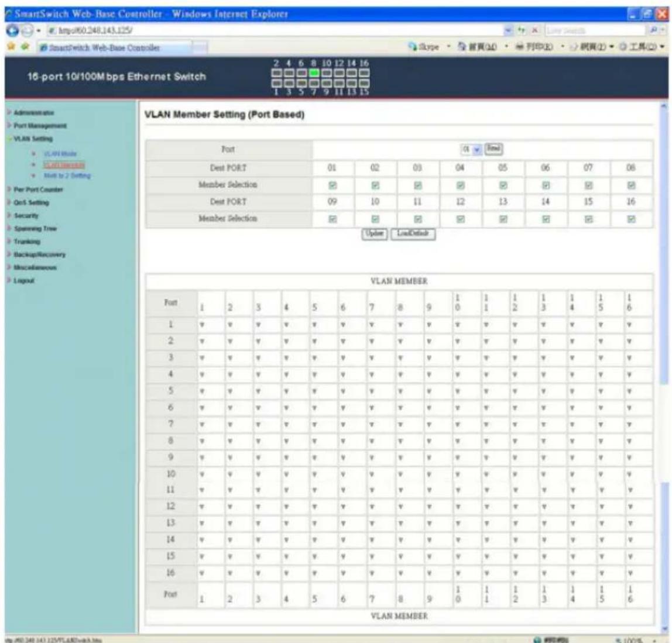Click the scrollbar up arrow
Screen dimensions: 672x643
(x=664, y=105)
